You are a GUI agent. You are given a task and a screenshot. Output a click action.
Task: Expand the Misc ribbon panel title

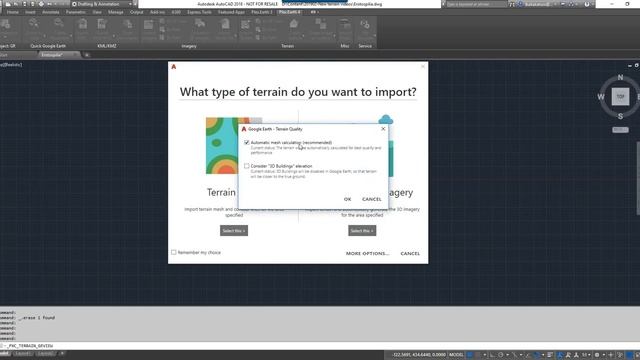pos(345,46)
